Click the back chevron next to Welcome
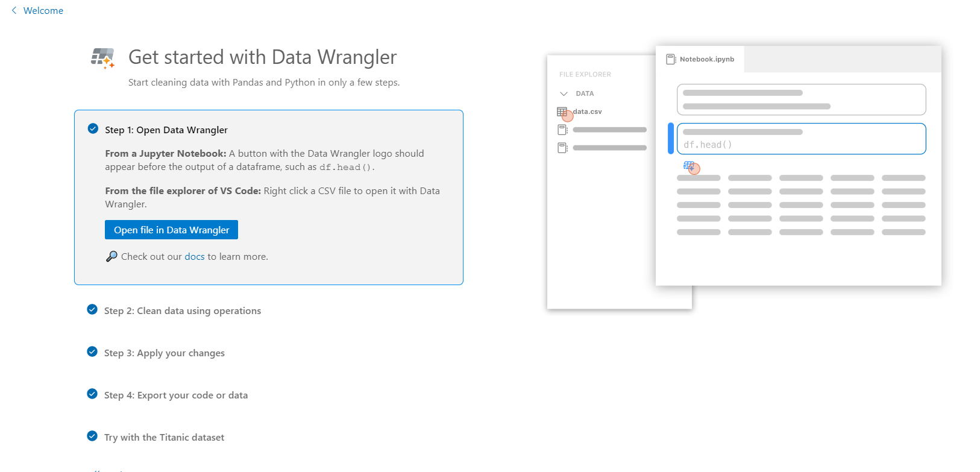980x472 pixels. pos(14,10)
